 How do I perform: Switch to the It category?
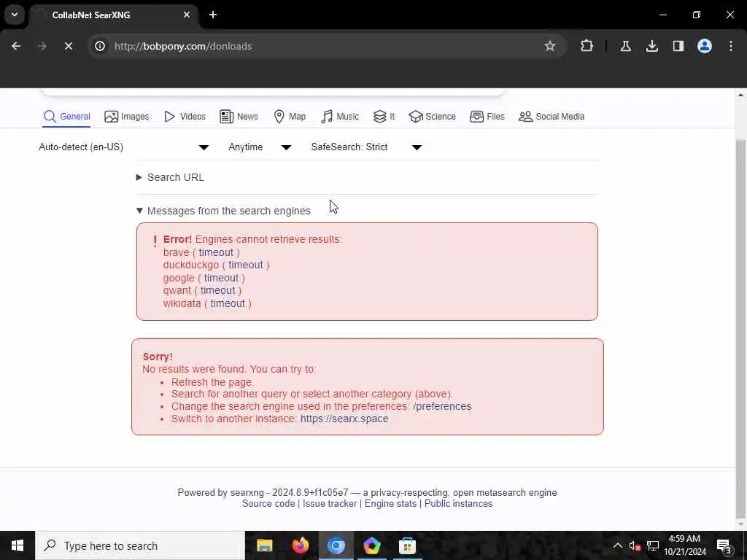384,117
